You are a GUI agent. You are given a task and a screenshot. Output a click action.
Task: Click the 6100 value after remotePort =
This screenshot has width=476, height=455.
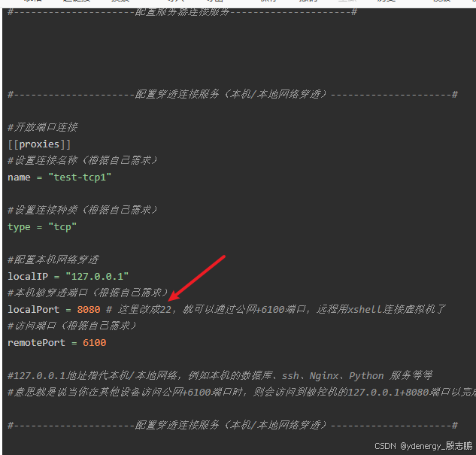coord(94,343)
